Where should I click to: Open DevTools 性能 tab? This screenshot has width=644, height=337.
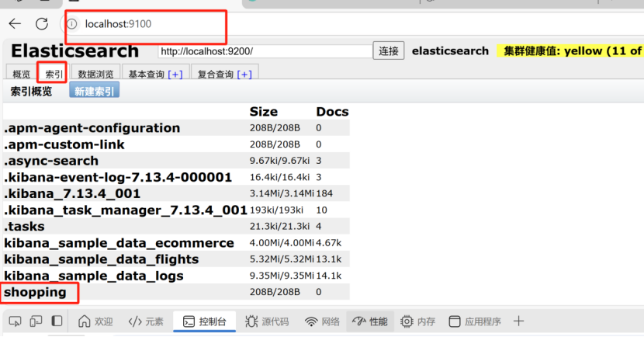[x=370, y=321]
